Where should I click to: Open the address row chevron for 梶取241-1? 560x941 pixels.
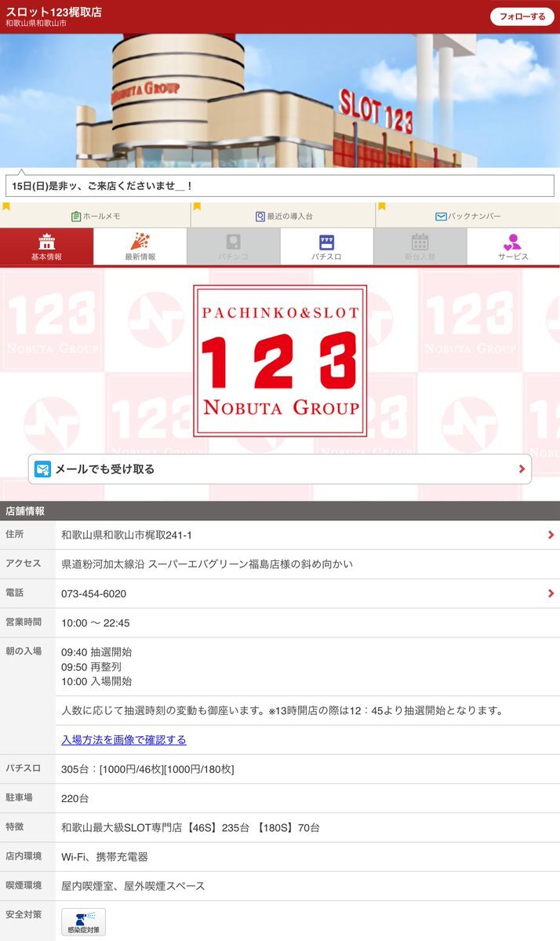(x=551, y=534)
